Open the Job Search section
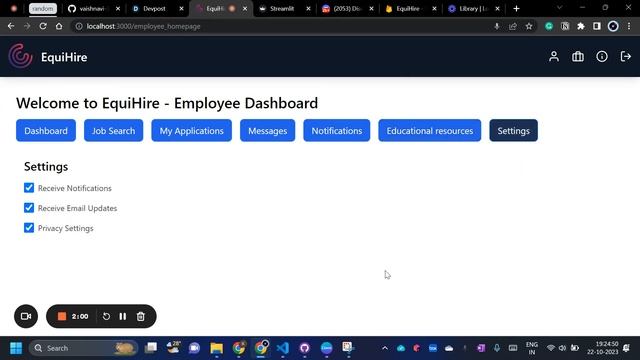The height and width of the screenshot is (360, 640). (x=113, y=131)
